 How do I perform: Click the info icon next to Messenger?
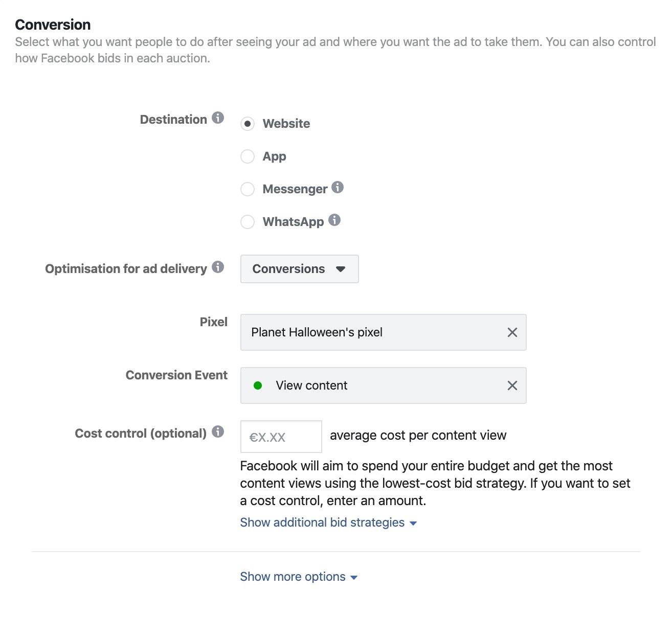tap(338, 187)
